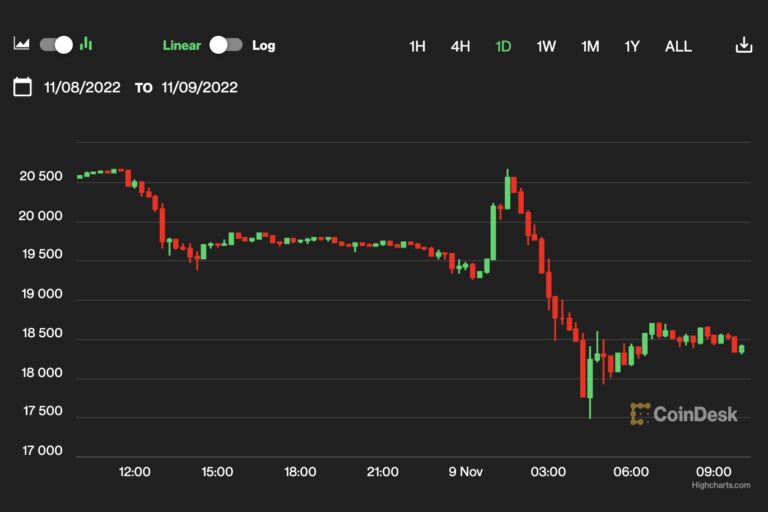Click the 20 000 price axis label
The height and width of the screenshot is (512, 768).
(x=41, y=216)
